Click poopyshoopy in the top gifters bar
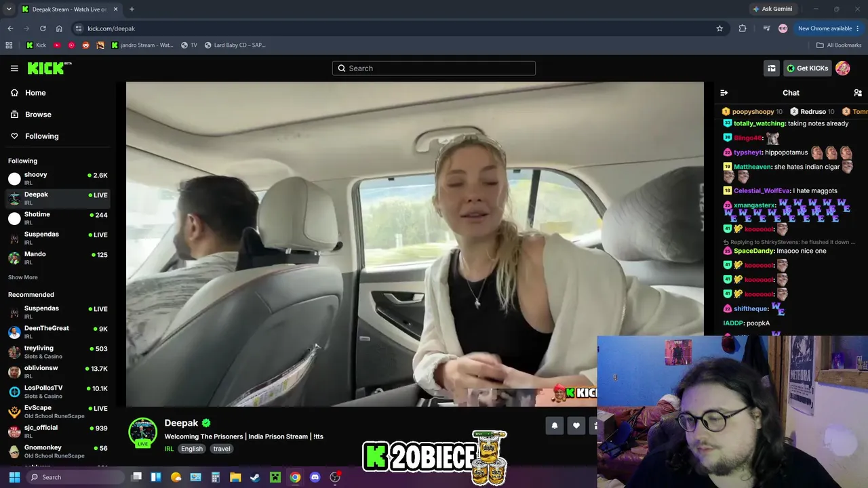Screen dimensions: 868x488 (x=753, y=111)
